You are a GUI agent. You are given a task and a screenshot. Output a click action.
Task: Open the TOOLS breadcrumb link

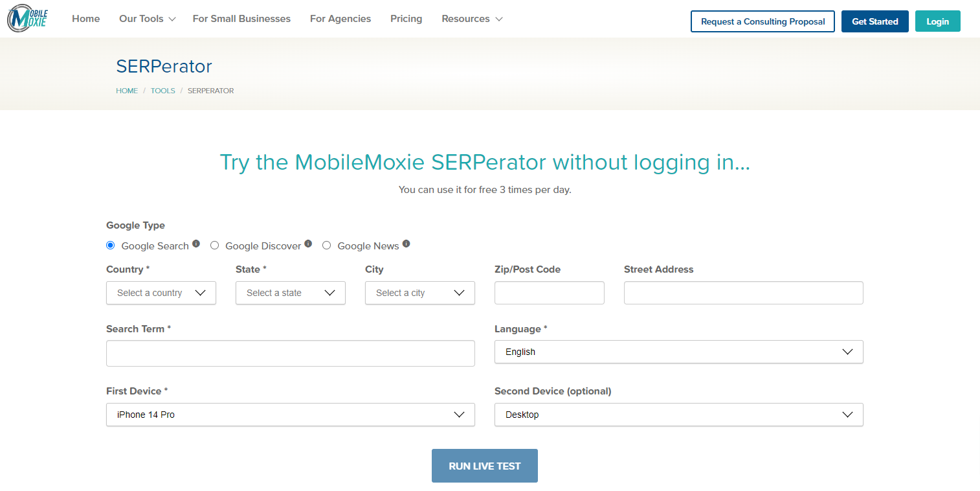coord(162,90)
